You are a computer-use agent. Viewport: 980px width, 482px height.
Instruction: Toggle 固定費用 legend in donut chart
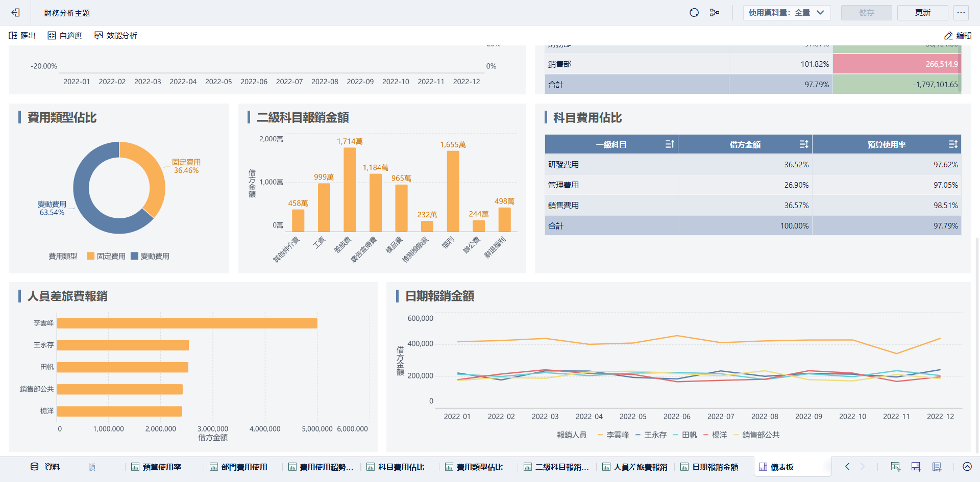(106, 256)
